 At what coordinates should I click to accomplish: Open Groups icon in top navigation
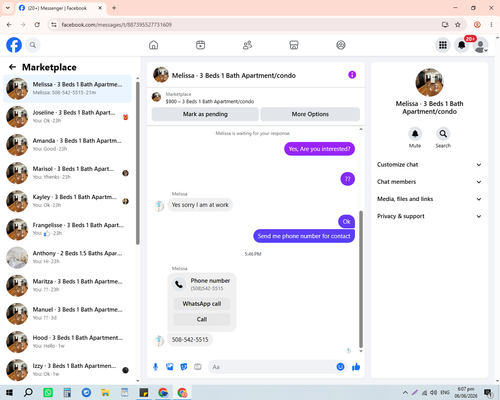tap(341, 45)
